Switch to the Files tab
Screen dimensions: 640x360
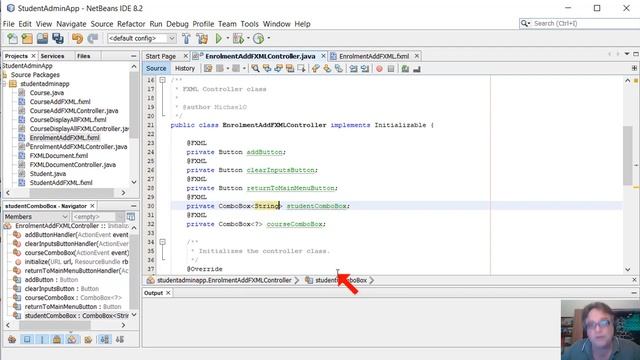tap(84, 56)
